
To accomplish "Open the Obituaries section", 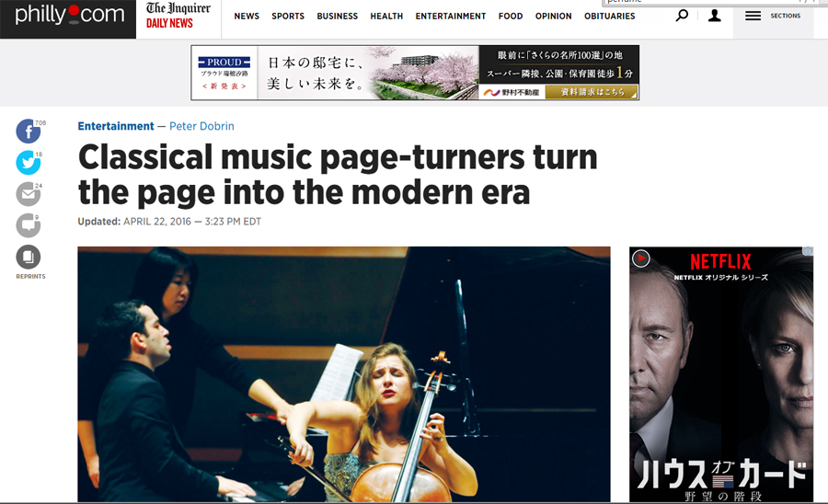I will 609,17.
